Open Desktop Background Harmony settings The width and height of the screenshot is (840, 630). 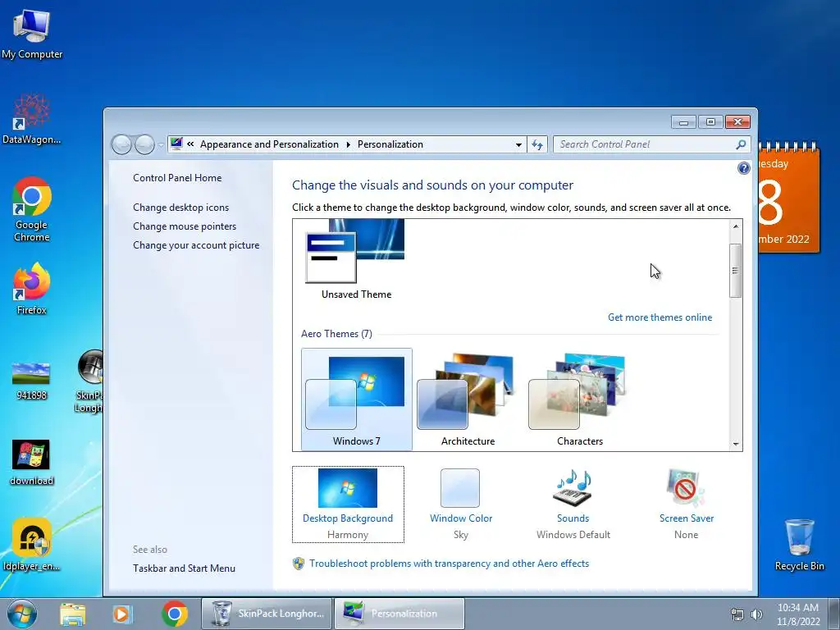tap(348, 504)
